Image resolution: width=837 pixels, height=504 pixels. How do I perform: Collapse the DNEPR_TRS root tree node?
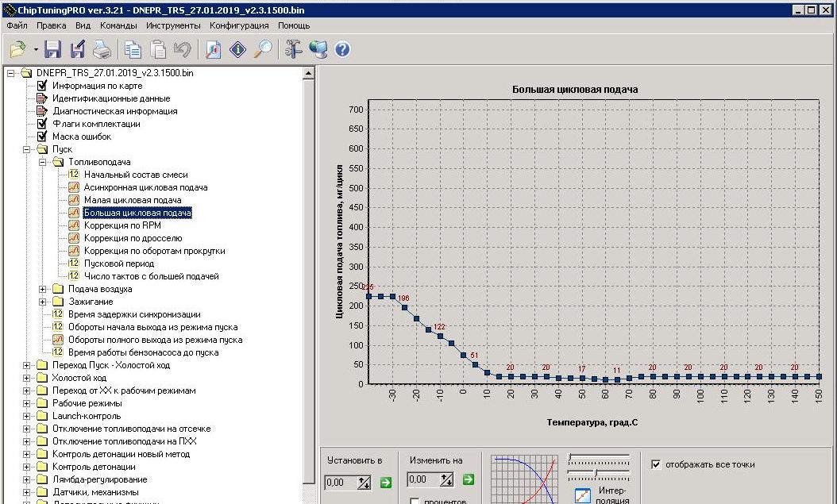[10, 73]
